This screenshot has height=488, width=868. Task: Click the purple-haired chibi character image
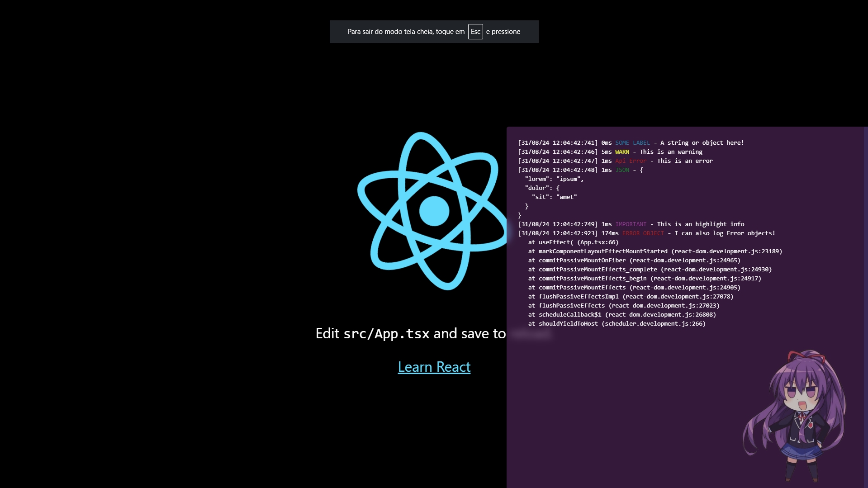tap(794, 415)
